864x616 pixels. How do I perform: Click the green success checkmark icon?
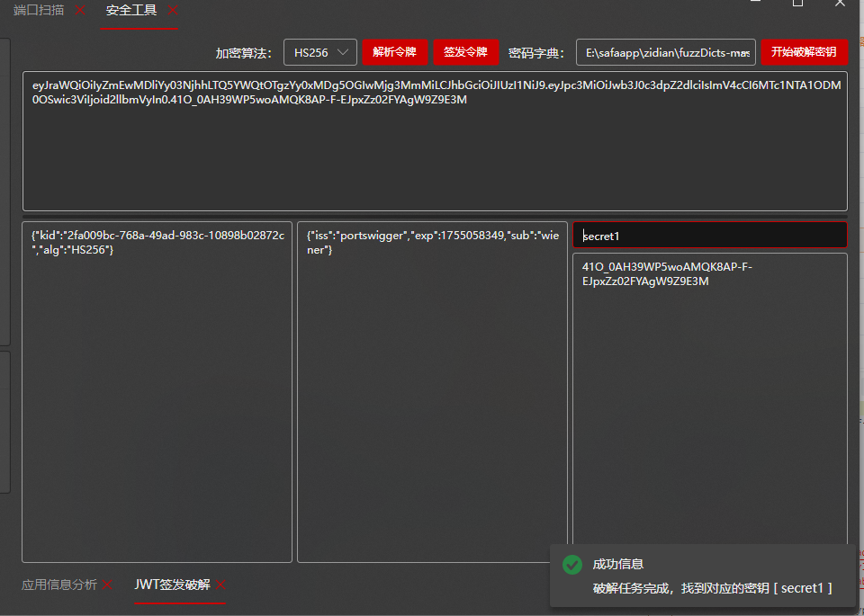point(572,565)
